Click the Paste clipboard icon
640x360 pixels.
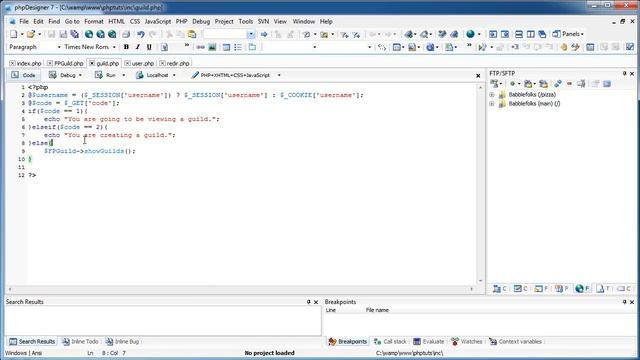192,34
